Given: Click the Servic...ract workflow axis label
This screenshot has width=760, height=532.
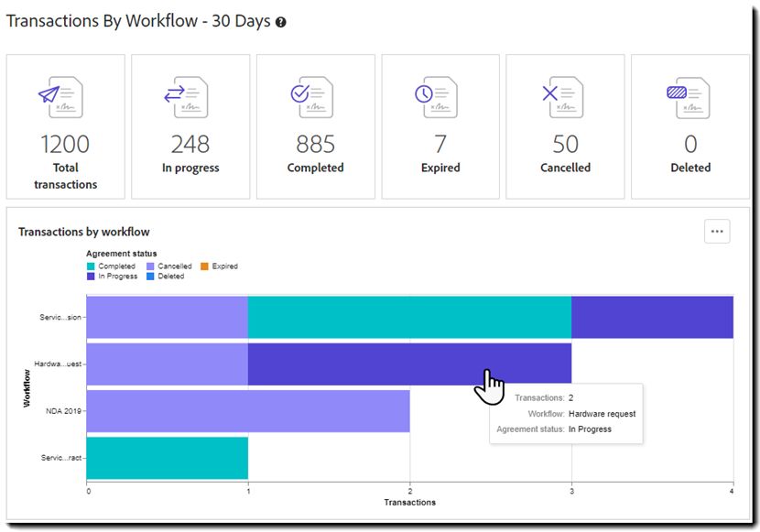Looking at the screenshot, I should [61, 458].
